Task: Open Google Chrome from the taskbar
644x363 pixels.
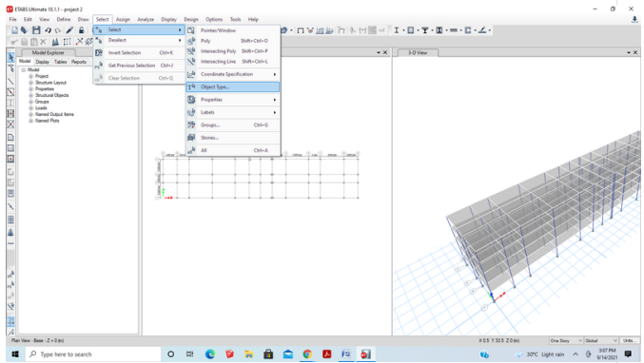Action: click(307, 354)
